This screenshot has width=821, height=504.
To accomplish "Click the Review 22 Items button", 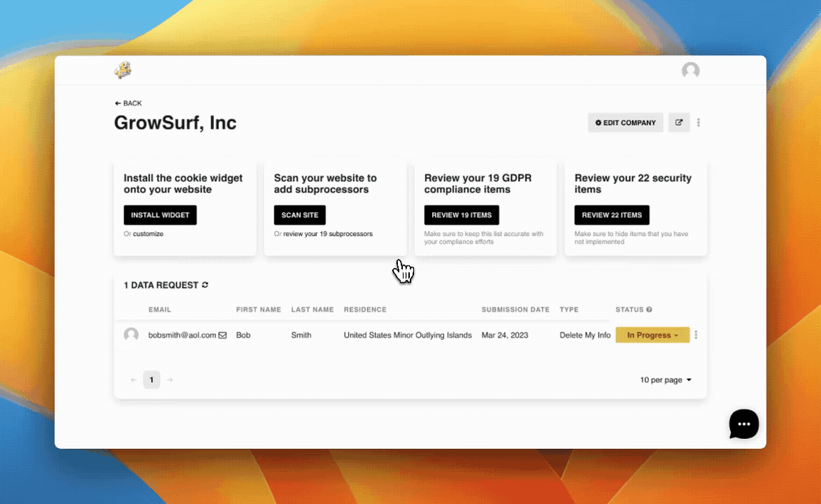I will (x=611, y=215).
